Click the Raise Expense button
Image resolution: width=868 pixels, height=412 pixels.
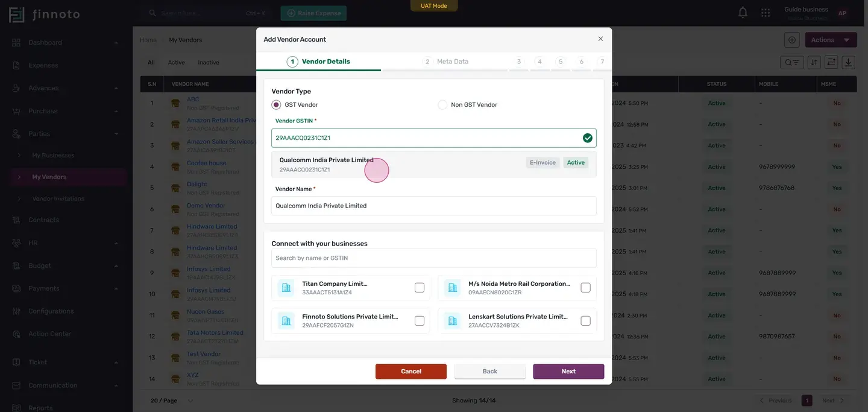[313, 13]
